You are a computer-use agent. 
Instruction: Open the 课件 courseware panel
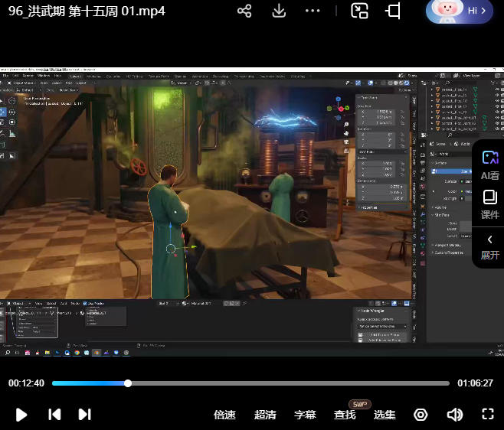coord(489,204)
